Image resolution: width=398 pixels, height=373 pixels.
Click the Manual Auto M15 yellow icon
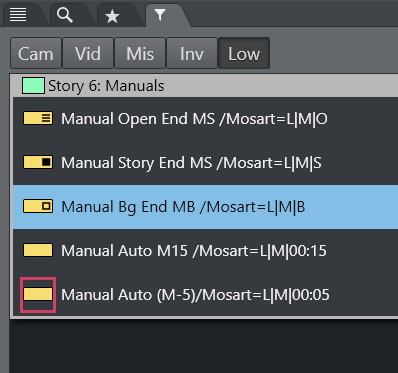pyautogui.click(x=38, y=250)
